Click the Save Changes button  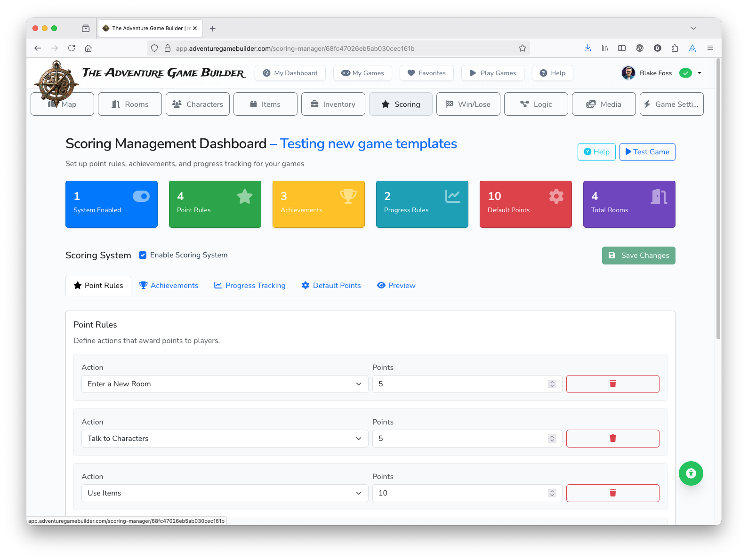(x=638, y=256)
